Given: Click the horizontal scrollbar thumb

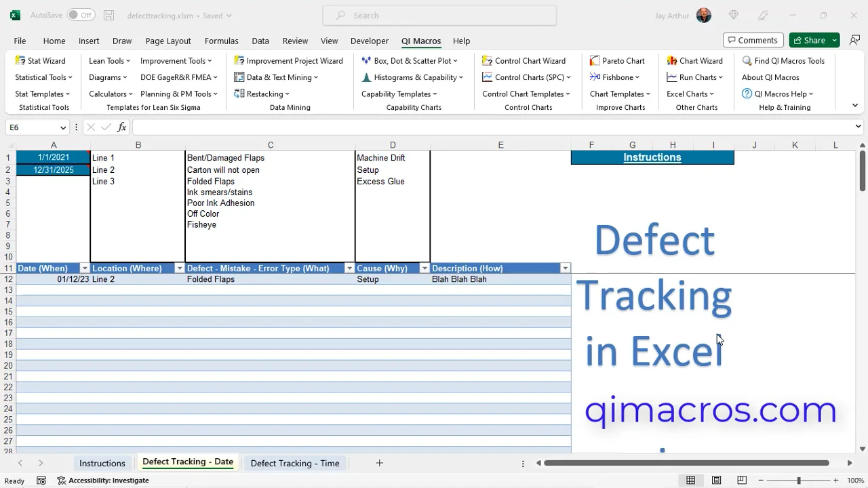Looking at the screenshot, I should coord(686,463).
